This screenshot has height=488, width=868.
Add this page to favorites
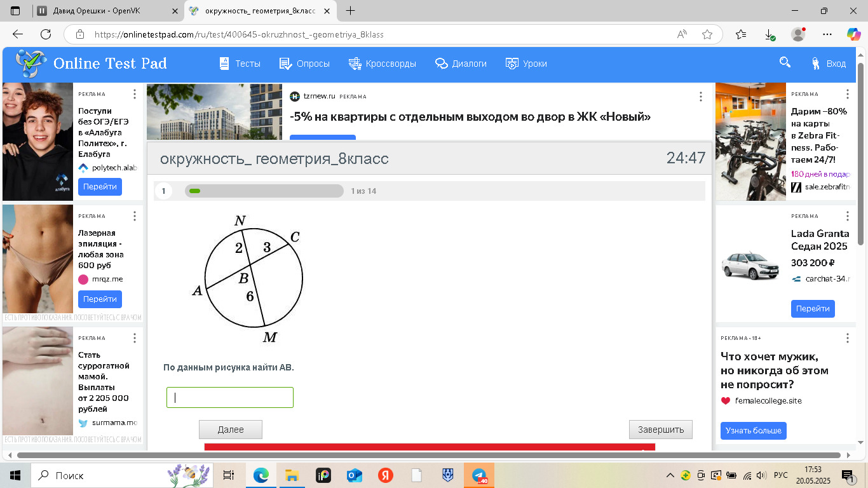(707, 34)
